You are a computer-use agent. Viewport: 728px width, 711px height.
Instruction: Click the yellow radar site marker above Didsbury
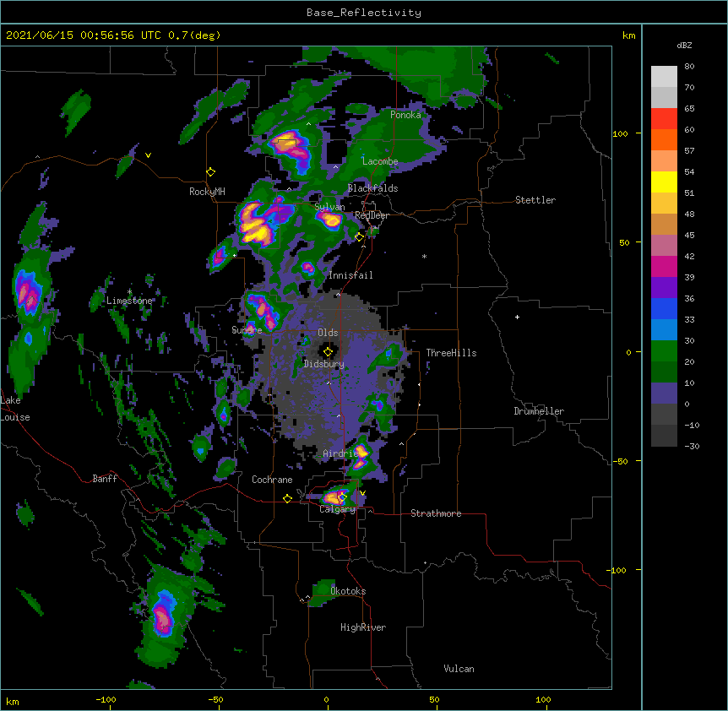[x=328, y=352]
